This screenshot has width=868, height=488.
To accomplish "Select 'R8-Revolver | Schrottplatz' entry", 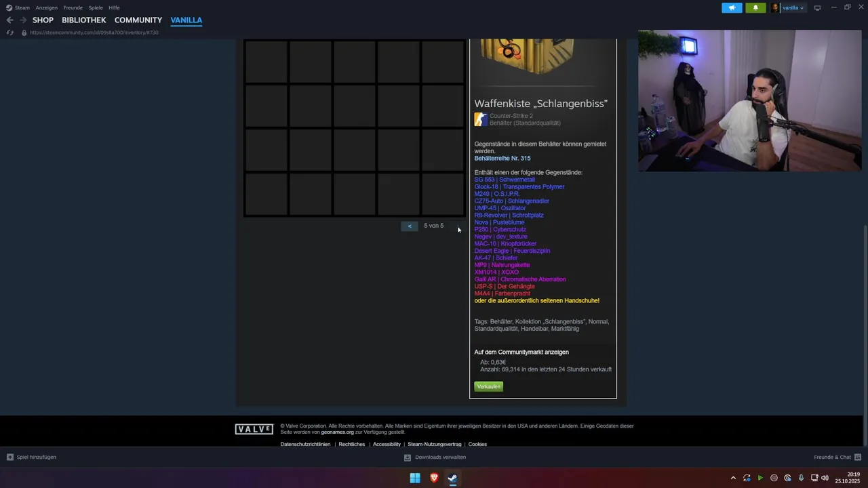I will tap(509, 216).
